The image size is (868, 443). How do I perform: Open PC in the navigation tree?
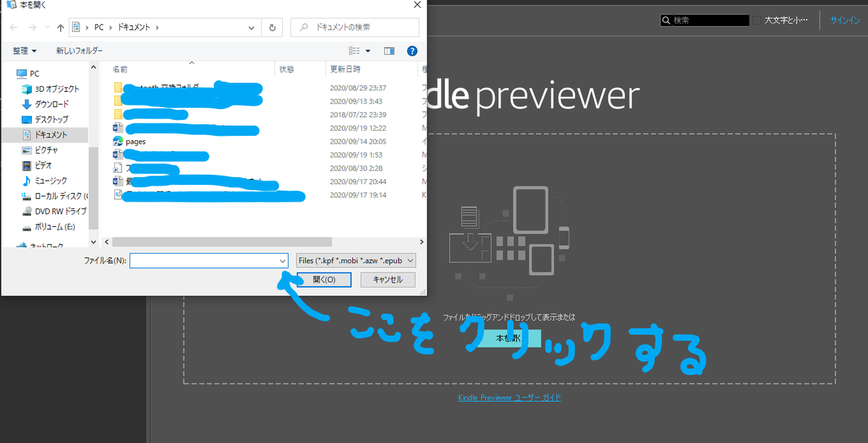pos(27,74)
